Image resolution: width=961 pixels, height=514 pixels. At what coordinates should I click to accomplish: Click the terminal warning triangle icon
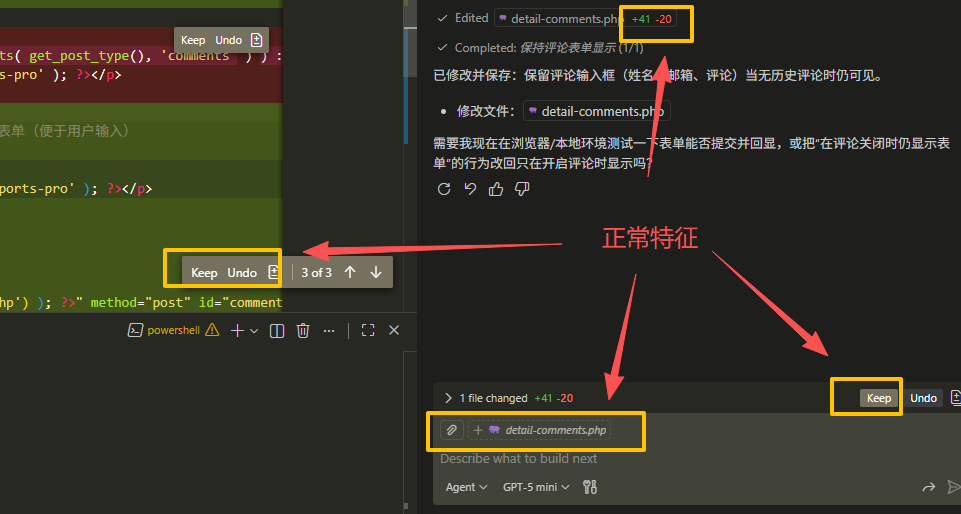(x=212, y=330)
